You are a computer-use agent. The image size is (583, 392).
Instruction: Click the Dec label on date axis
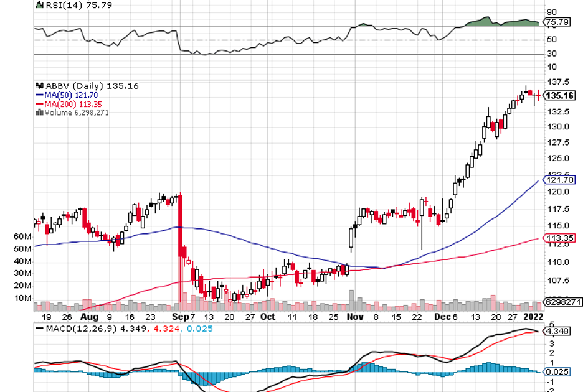click(x=441, y=317)
